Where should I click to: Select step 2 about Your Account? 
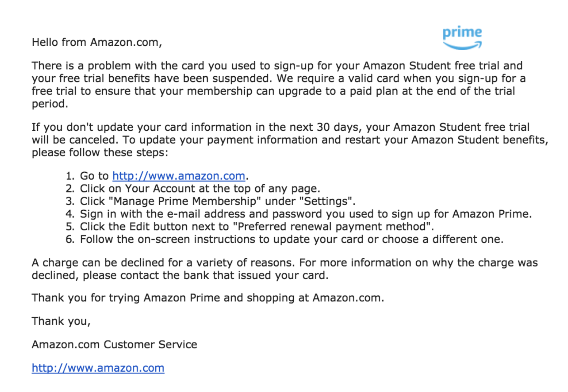point(200,188)
